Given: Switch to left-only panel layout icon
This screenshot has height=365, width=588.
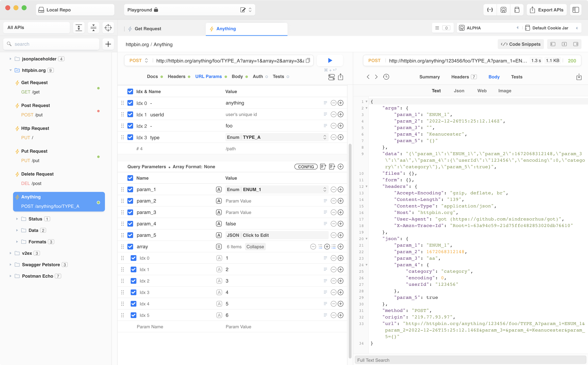Looking at the screenshot, I should coord(553,44).
